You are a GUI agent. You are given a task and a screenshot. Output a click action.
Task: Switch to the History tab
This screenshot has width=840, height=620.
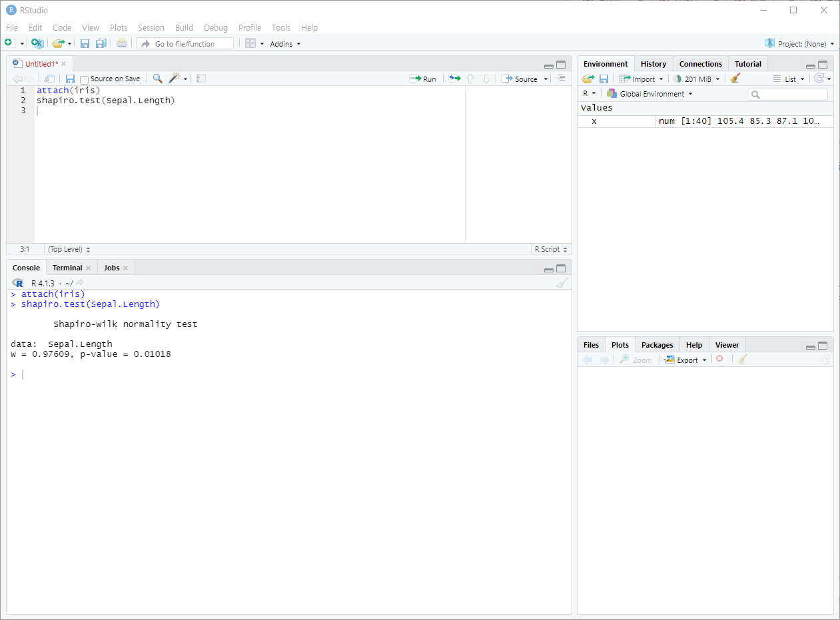(653, 64)
